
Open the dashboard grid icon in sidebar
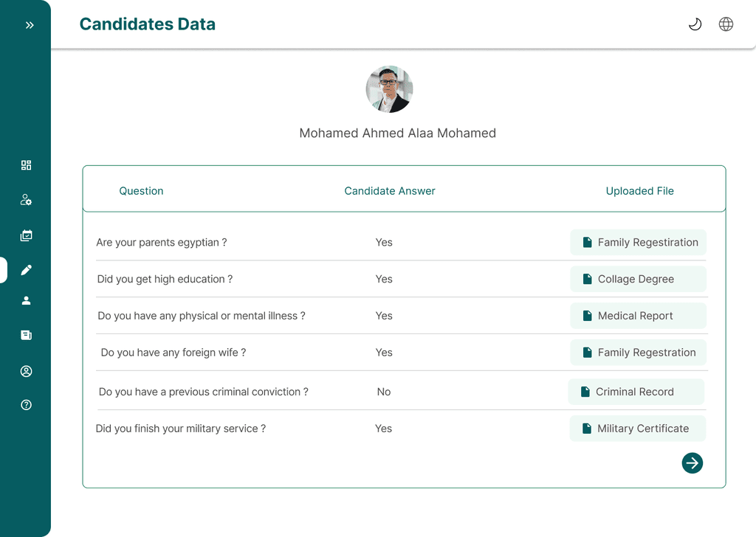(27, 165)
